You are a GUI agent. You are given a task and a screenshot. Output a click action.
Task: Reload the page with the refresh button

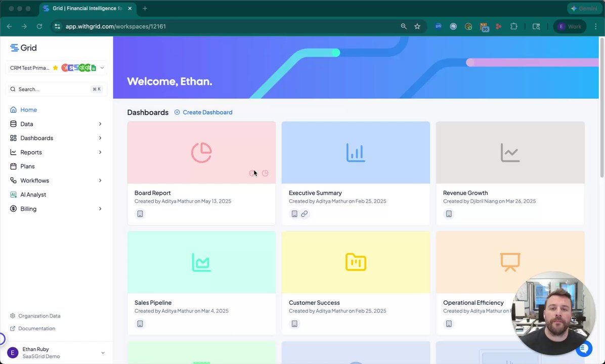click(x=39, y=26)
